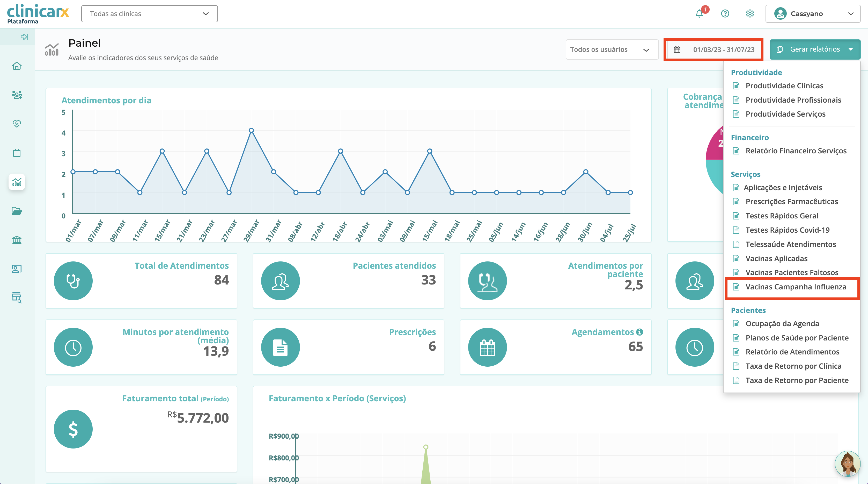
Task: Expand Todos os usuários dropdown
Action: click(x=612, y=49)
